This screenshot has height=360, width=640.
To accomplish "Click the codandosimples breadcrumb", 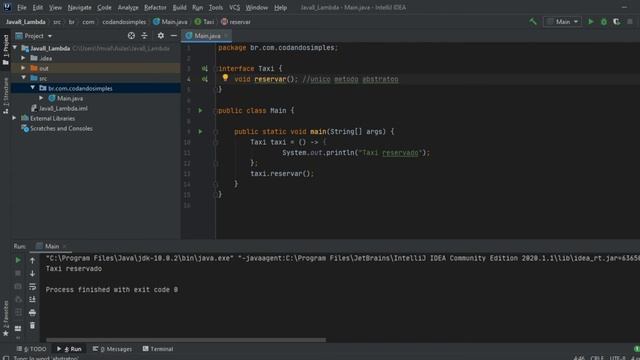I will [x=124, y=22].
